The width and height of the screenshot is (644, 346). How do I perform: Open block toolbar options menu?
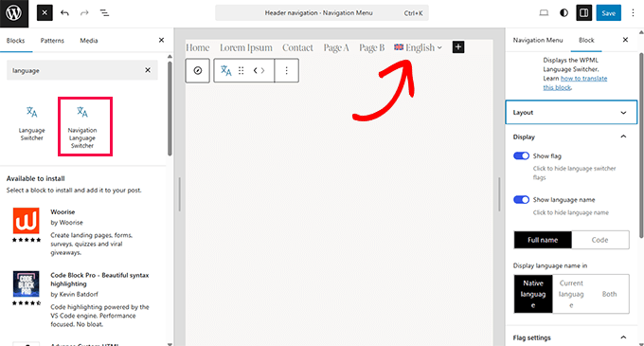coord(286,71)
